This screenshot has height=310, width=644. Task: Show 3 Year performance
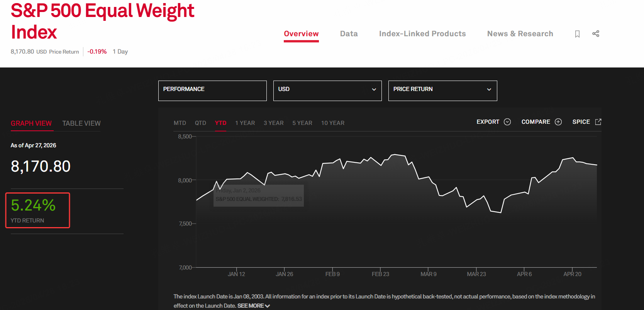pos(274,123)
